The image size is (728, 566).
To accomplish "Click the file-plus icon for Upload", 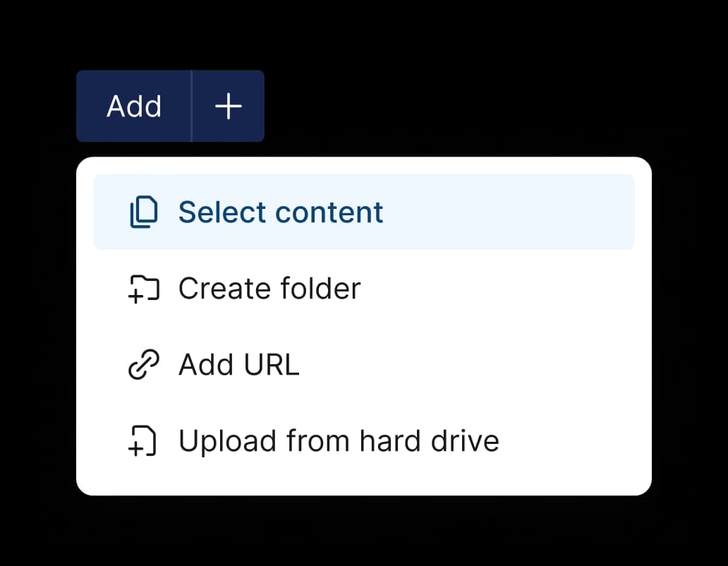I will [x=142, y=440].
